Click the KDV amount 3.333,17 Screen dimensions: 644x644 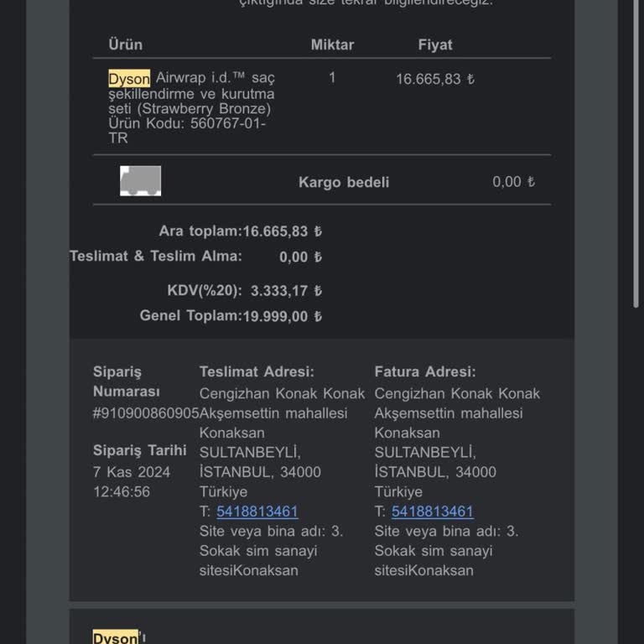(286, 291)
